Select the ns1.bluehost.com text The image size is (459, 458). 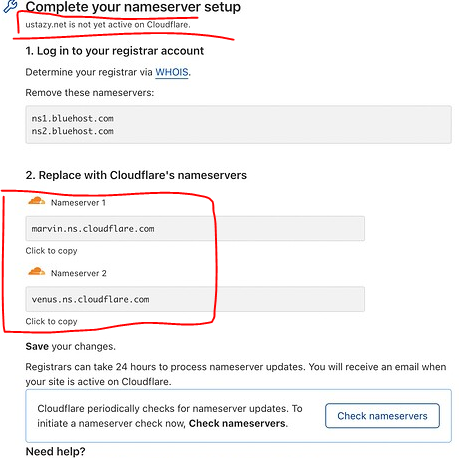click(x=72, y=118)
